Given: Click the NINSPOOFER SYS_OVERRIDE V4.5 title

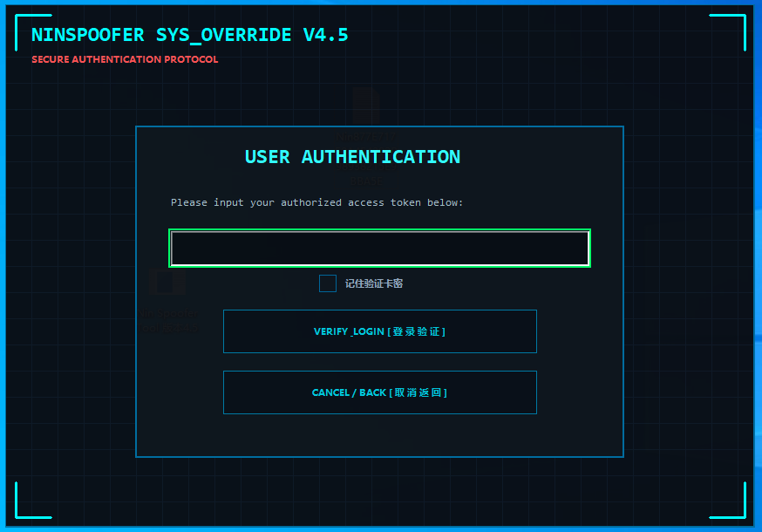Looking at the screenshot, I should (x=189, y=35).
